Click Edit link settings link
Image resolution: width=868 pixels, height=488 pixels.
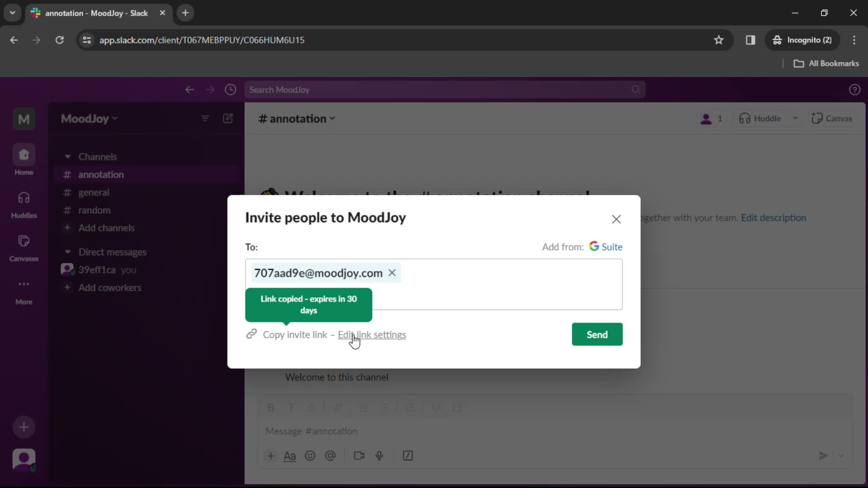[372, 334]
